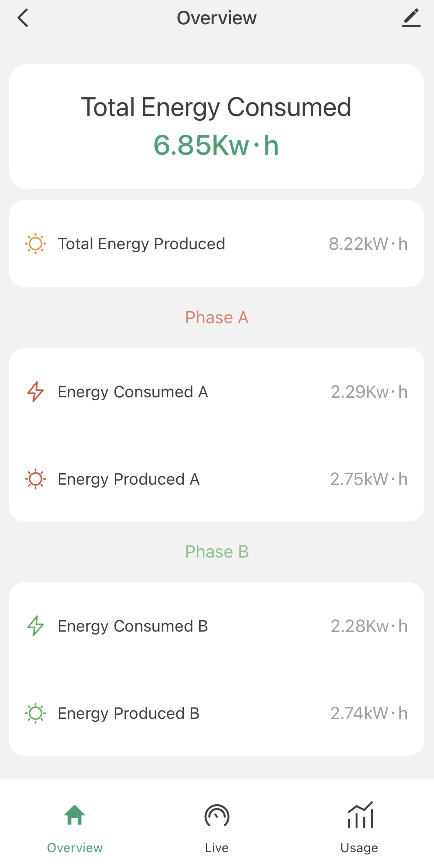
Task: Tap the home icon in bottom bar
Action: (x=75, y=815)
